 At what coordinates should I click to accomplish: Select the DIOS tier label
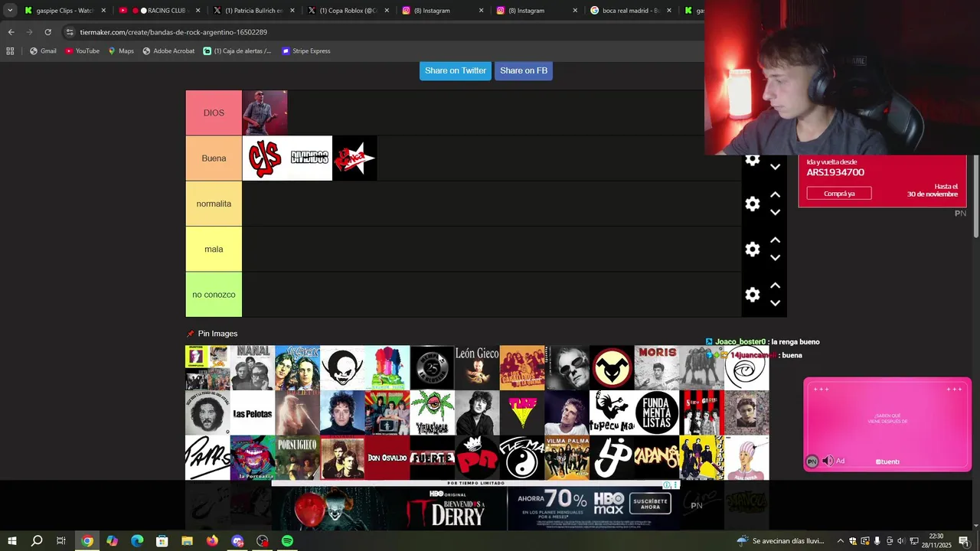point(214,113)
